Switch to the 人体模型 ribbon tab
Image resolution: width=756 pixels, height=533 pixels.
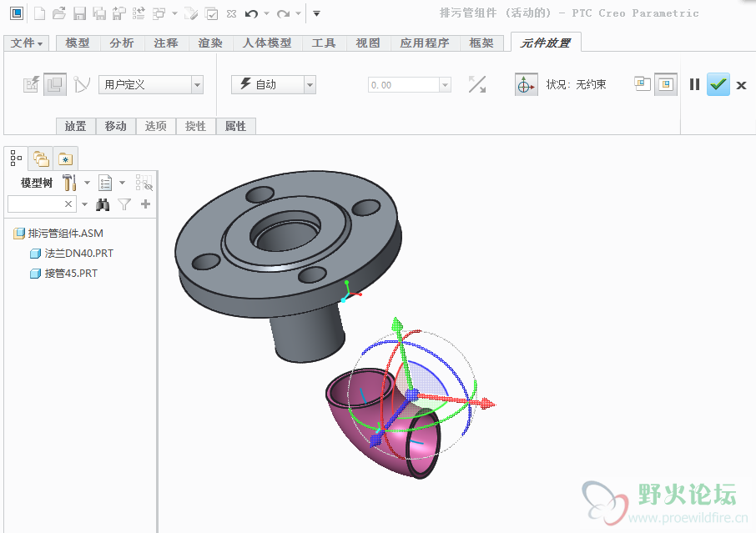[267, 43]
